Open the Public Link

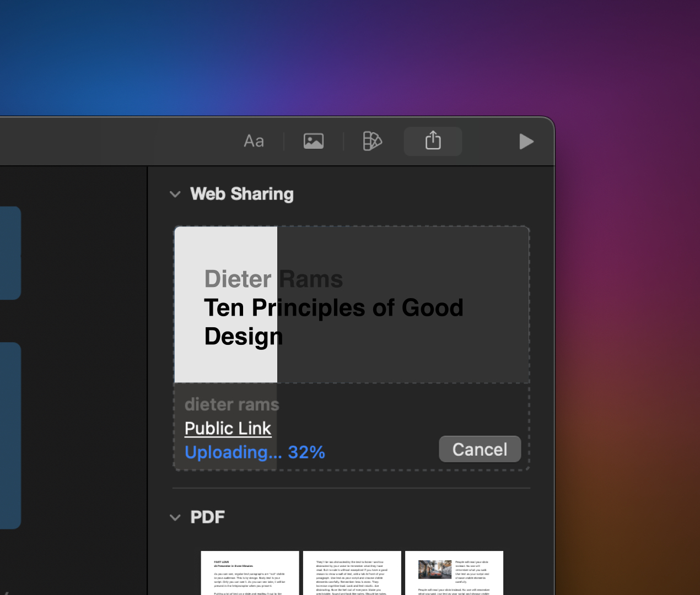click(228, 428)
